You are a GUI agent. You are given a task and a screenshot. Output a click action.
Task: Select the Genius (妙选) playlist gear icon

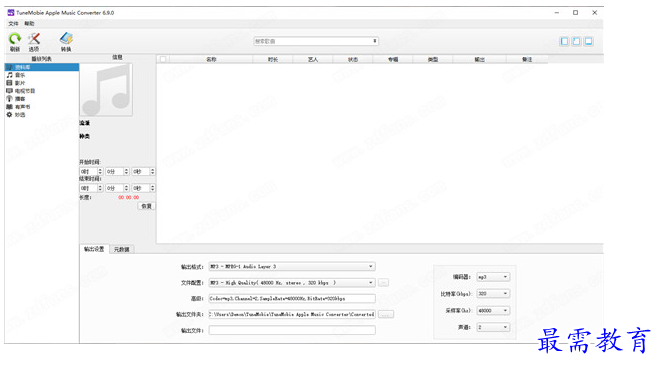coord(9,115)
